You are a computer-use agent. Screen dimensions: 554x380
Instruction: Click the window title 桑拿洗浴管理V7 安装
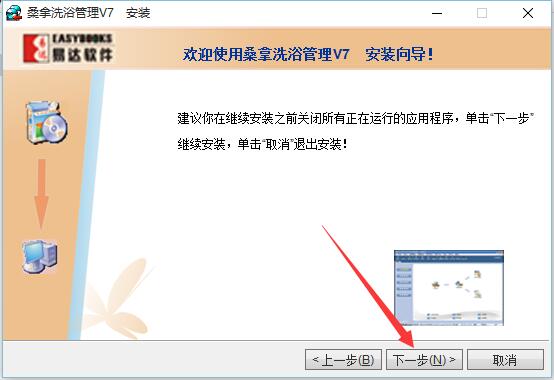pos(89,13)
